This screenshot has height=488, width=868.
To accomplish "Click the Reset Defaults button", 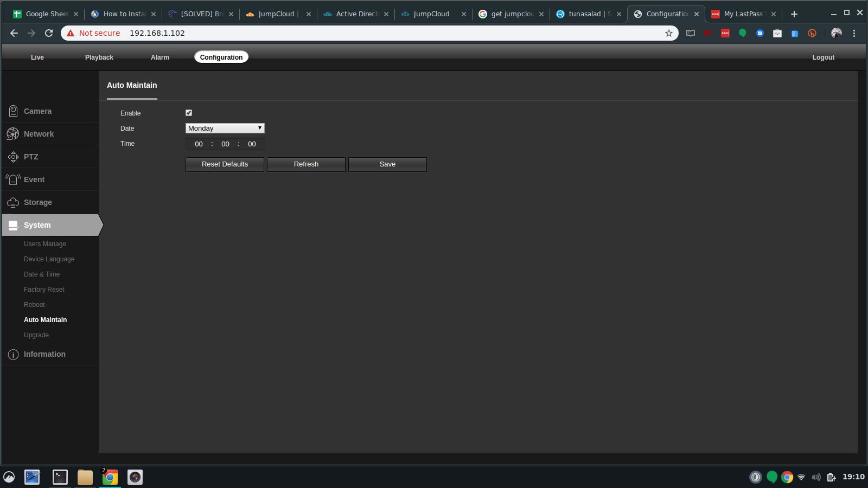I will tap(225, 164).
